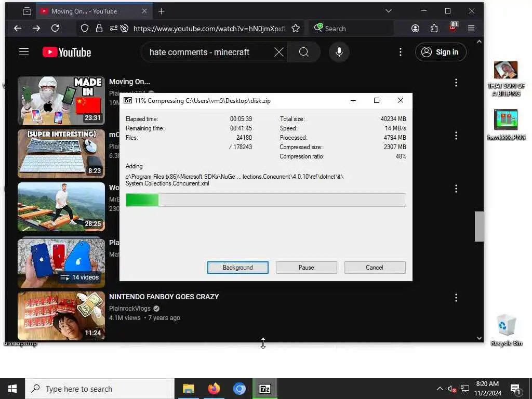The image size is (532, 399).
Task: Open the YouTube guide hamburger menu
Action: [x=24, y=52]
